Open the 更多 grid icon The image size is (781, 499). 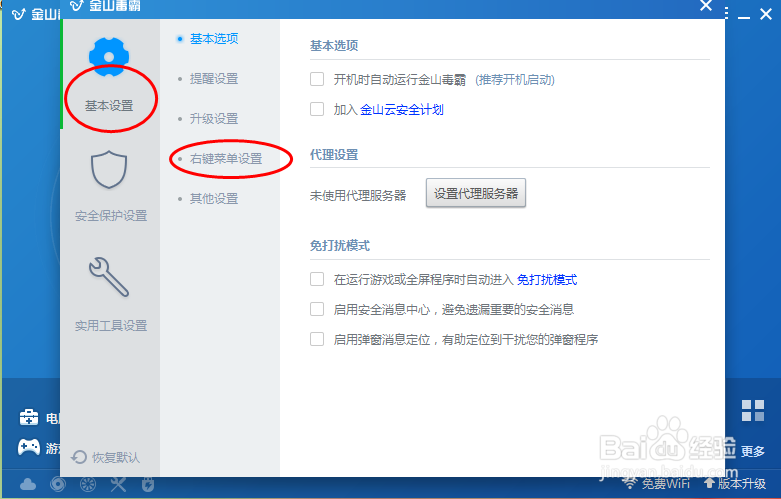coord(753,410)
